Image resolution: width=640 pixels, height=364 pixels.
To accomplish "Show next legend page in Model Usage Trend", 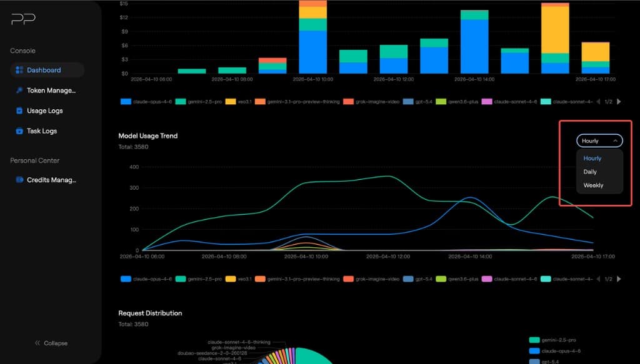I will click(x=619, y=279).
